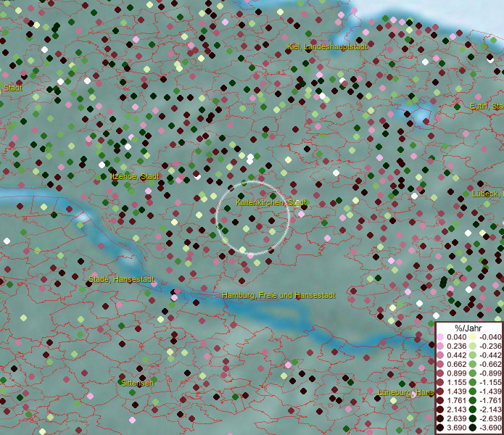Screen dimensions: 504x435
Task: Pick the 1.155 legend swatch
Action: point(440,382)
